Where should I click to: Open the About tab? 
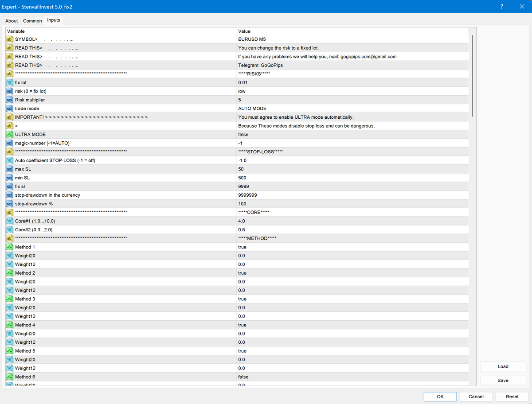pyautogui.click(x=11, y=20)
